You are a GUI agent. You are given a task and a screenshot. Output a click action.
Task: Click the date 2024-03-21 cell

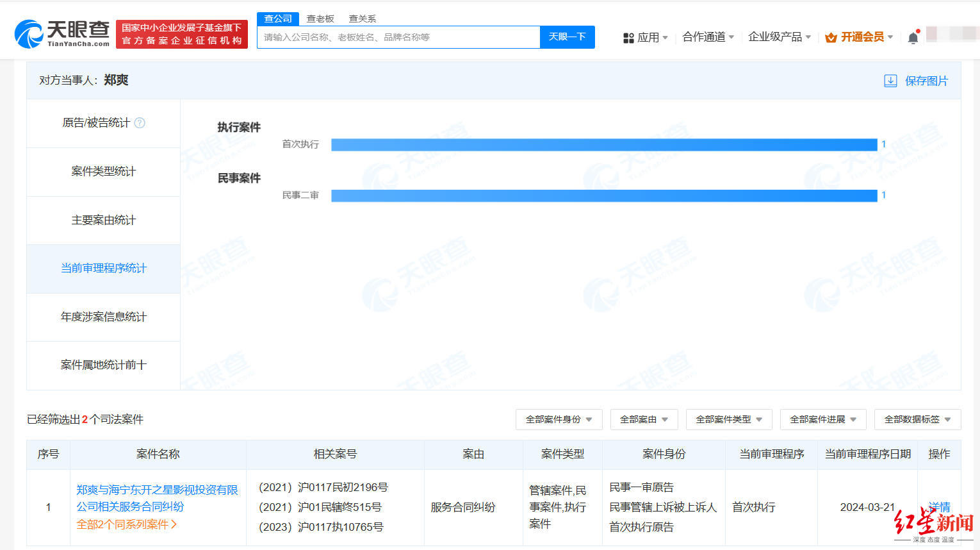click(x=867, y=507)
